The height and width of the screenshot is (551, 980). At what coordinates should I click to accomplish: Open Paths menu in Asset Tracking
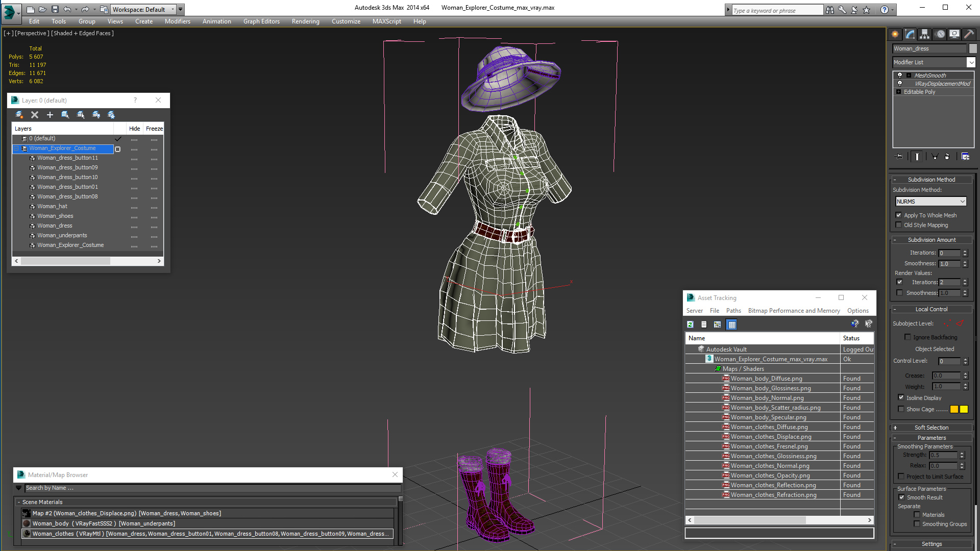click(733, 311)
